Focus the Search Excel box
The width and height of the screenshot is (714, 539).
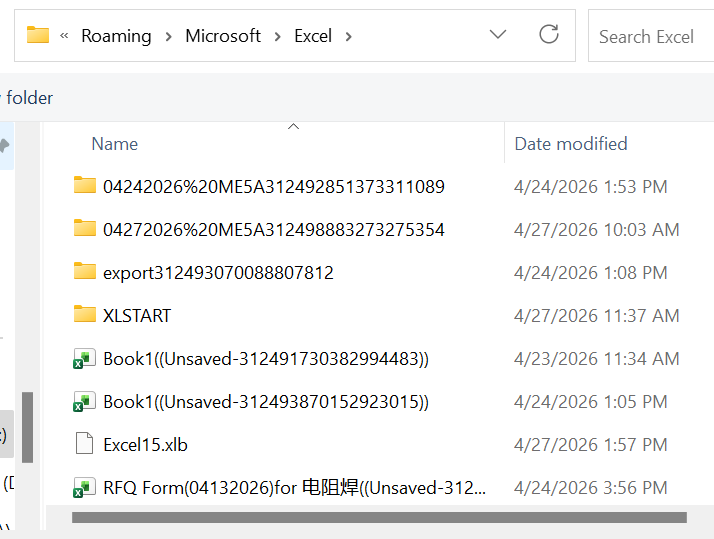coord(651,36)
